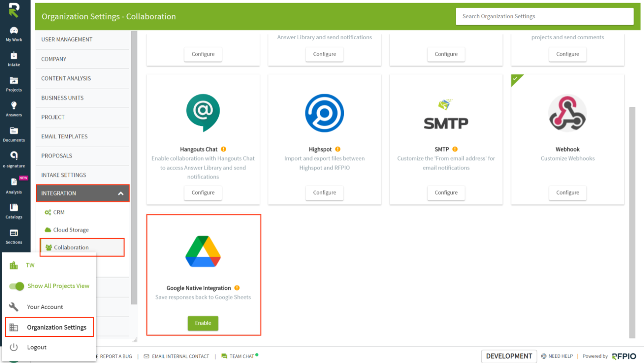
Task: Configure Highspot integration
Action: (325, 192)
